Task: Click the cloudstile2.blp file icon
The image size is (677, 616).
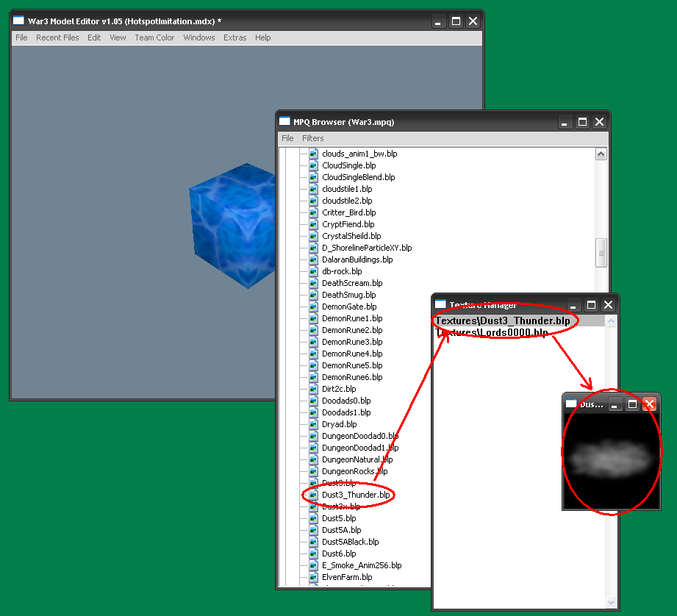Action: 314,201
